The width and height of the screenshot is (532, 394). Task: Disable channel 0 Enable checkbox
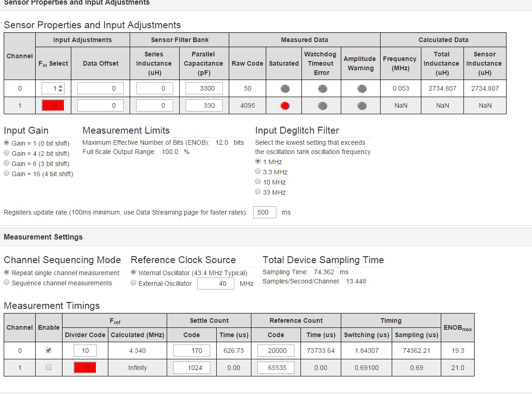point(49,350)
